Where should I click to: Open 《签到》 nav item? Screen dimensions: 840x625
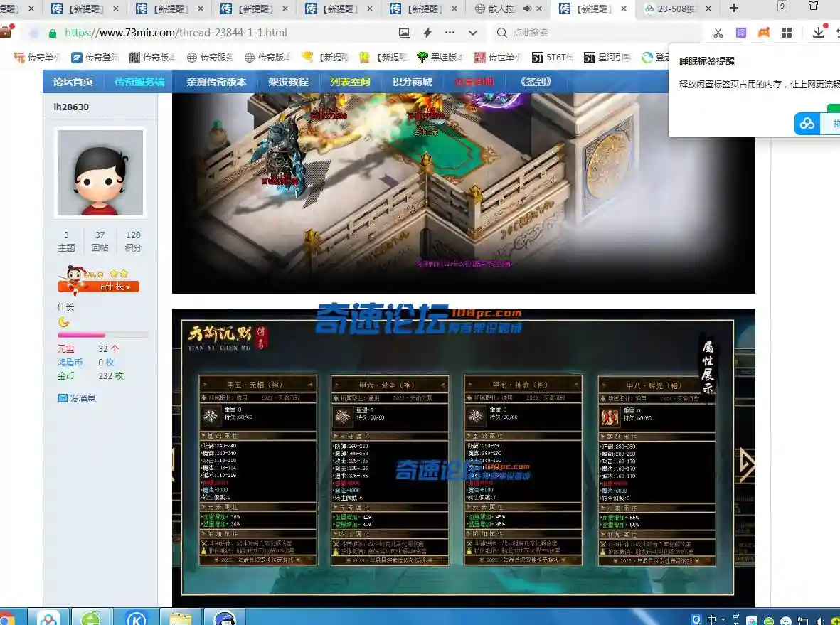click(536, 82)
